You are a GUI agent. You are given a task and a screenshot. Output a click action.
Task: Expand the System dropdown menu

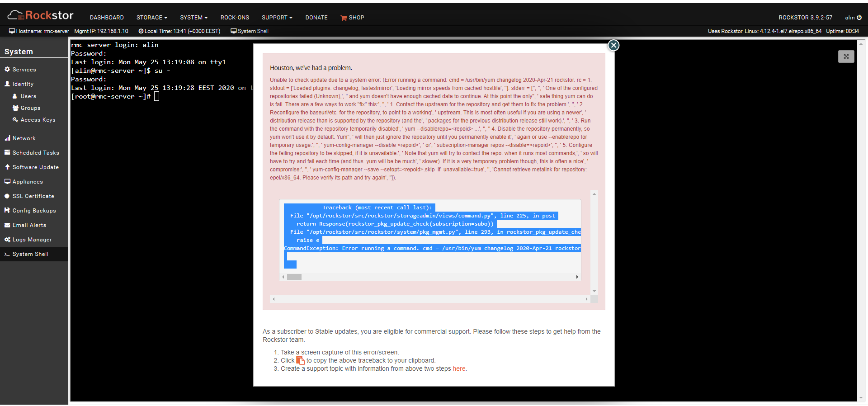(x=194, y=18)
